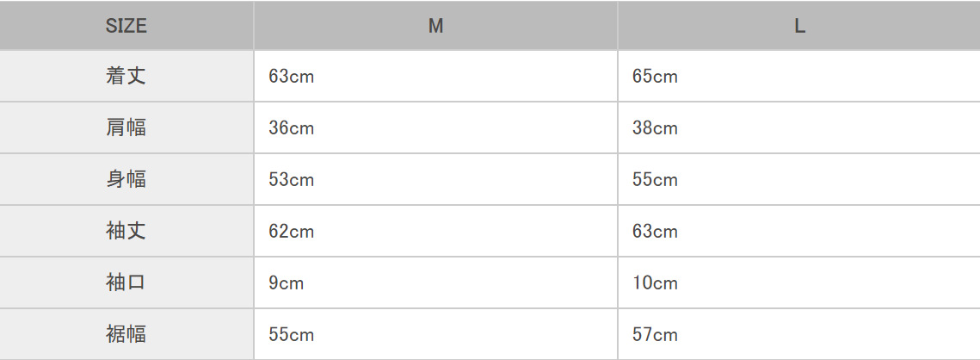Select the 65cm length cell
Screen dimensions: 980x360
pos(655,77)
